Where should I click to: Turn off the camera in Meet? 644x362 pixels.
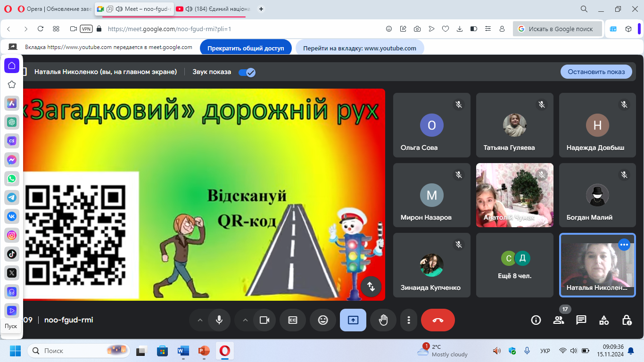coord(264,320)
